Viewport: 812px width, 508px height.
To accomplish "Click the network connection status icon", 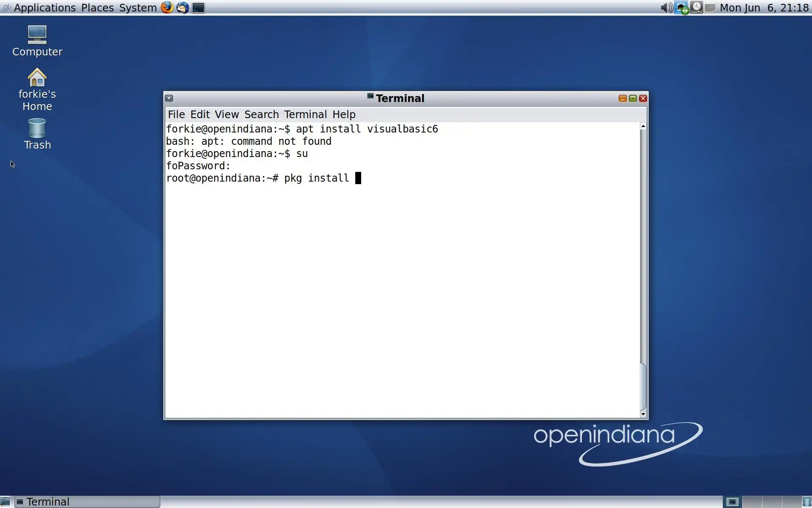I will click(681, 8).
